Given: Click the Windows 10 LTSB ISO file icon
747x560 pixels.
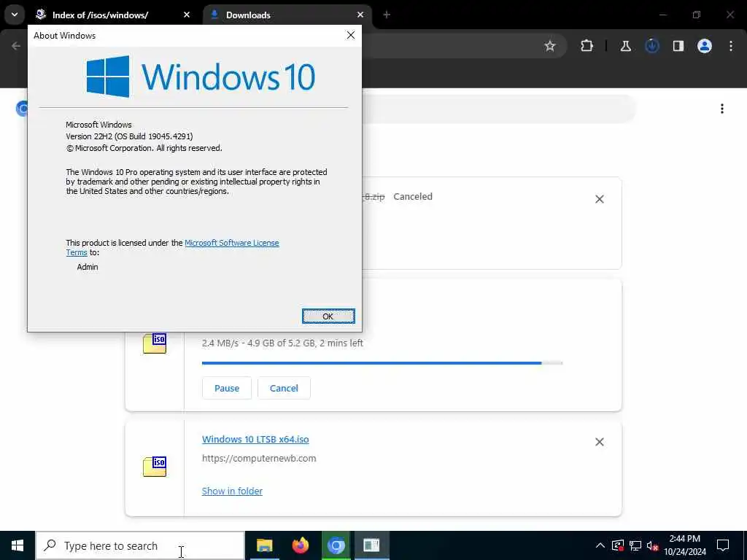Looking at the screenshot, I should click(x=155, y=466).
